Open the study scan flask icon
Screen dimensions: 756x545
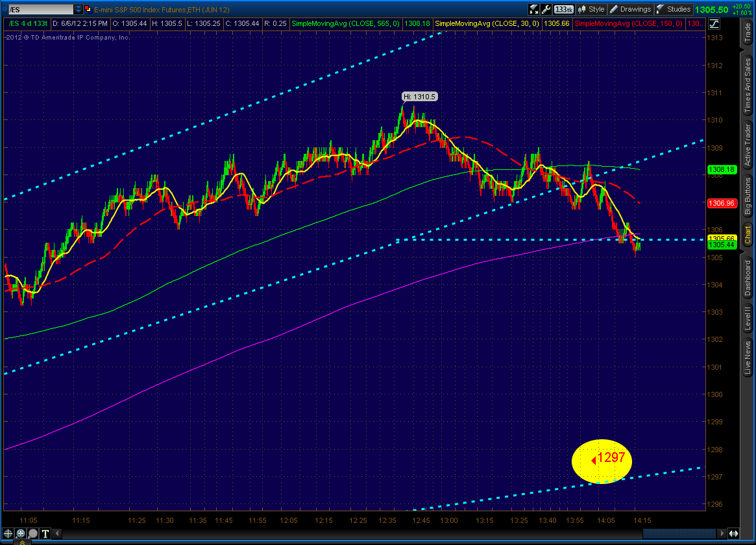click(533, 9)
